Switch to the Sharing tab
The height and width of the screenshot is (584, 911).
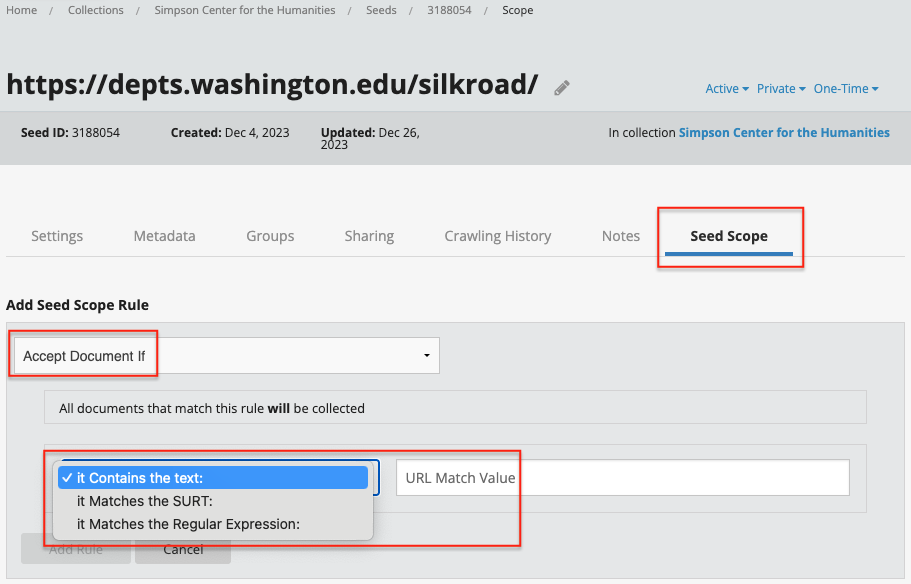coord(370,236)
